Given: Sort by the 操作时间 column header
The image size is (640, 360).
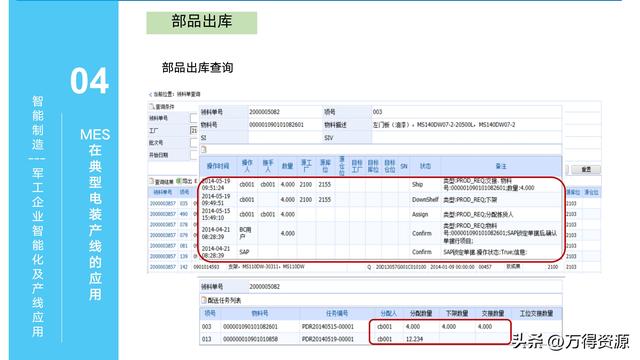Looking at the screenshot, I should click(x=218, y=166).
